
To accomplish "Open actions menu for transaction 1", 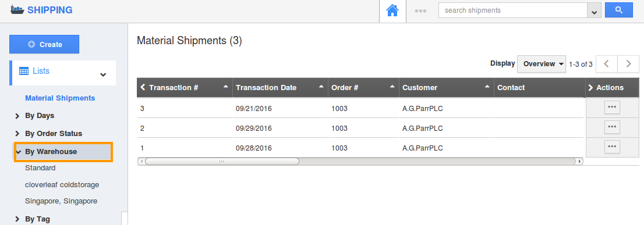I will [612, 147].
